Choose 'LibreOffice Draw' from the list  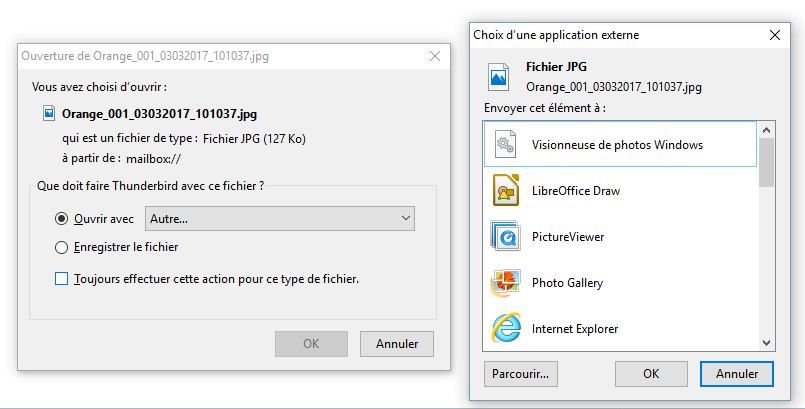point(576,191)
